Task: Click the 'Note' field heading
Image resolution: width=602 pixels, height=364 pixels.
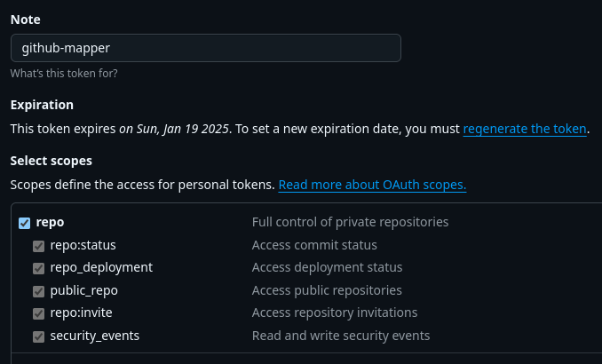Action: click(25, 19)
